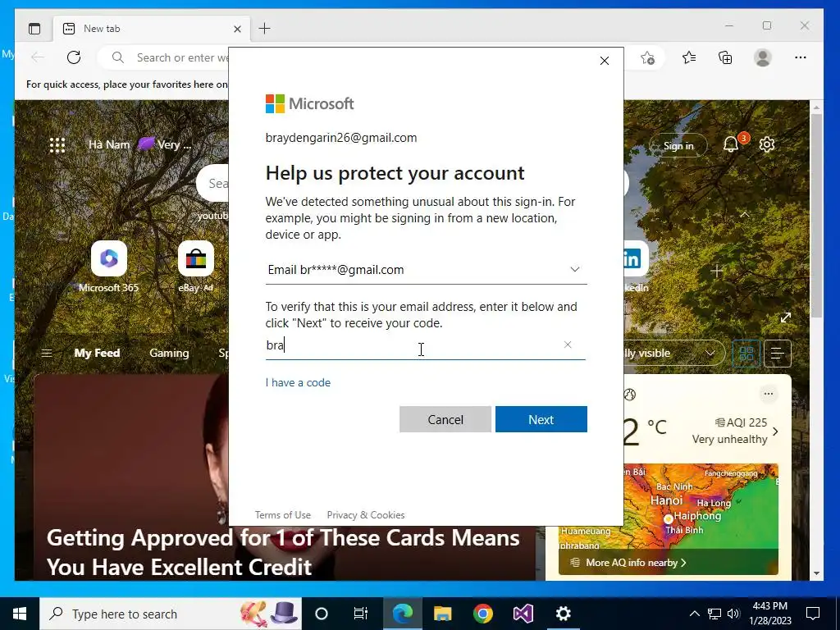Image resolution: width=840 pixels, height=630 pixels.
Task: Switch feed to grid layout view
Action: (746, 354)
